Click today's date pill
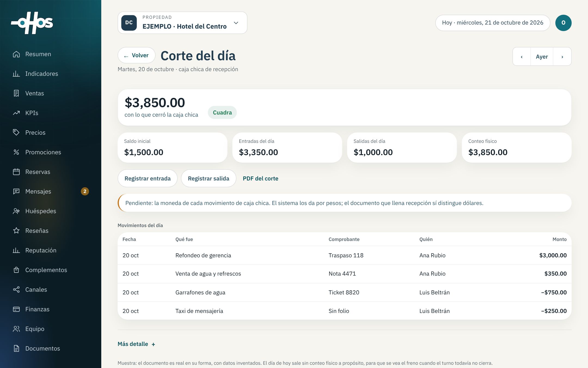 pyautogui.click(x=493, y=23)
